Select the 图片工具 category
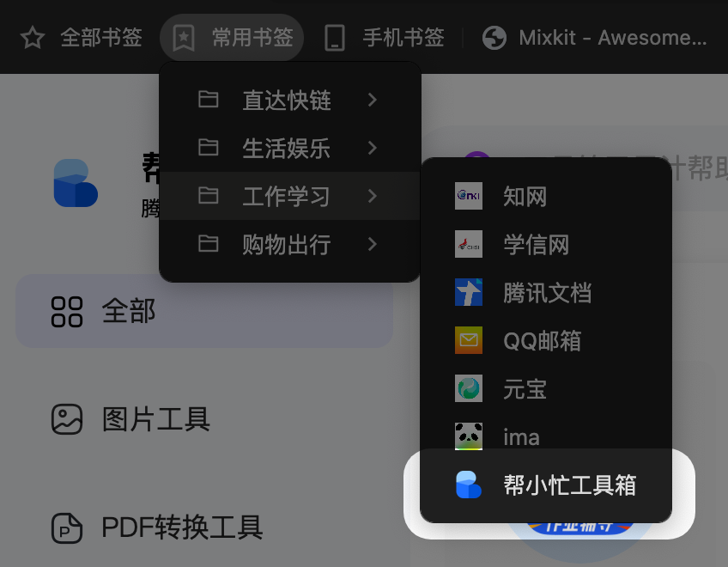The width and height of the screenshot is (728, 567). click(x=156, y=419)
